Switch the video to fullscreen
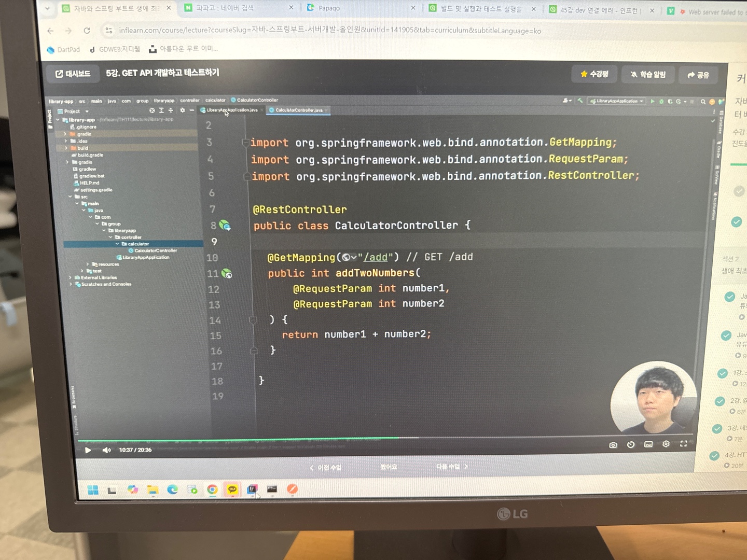The height and width of the screenshot is (560, 747). (684, 443)
